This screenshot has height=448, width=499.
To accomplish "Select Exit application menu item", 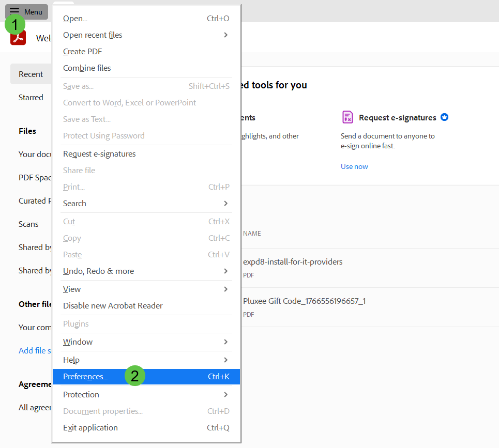I will tap(90, 428).
